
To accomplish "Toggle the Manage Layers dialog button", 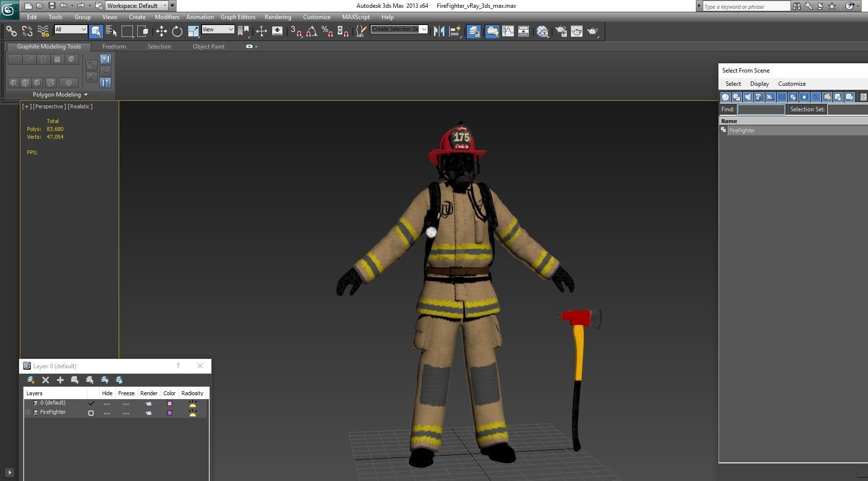I will coord(474,31).
